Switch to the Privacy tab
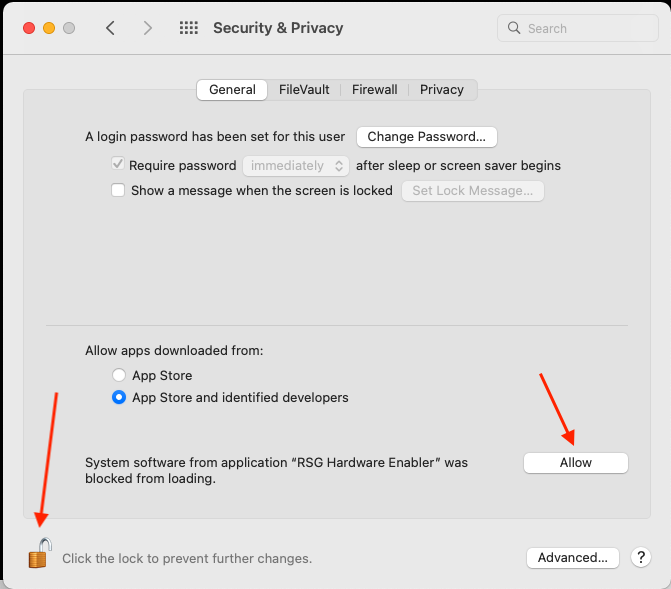This screenshot has height=589, width=671. point(442,89)
